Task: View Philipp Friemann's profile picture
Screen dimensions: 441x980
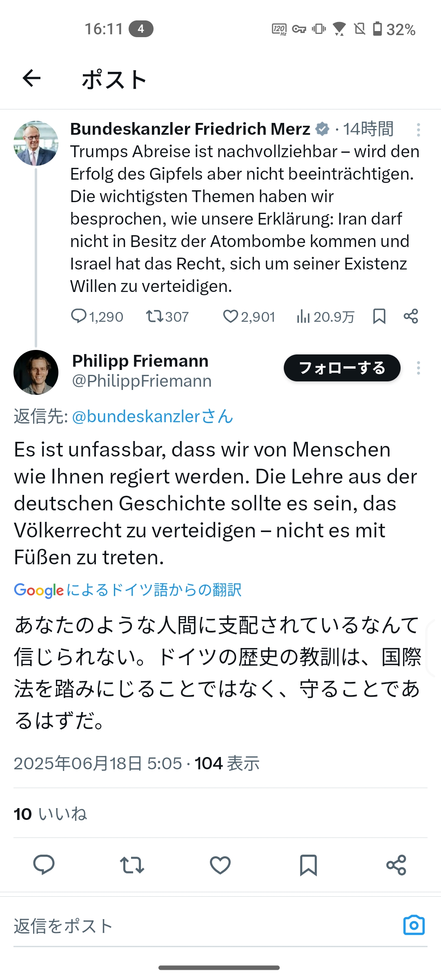Action: coord(36,372)
